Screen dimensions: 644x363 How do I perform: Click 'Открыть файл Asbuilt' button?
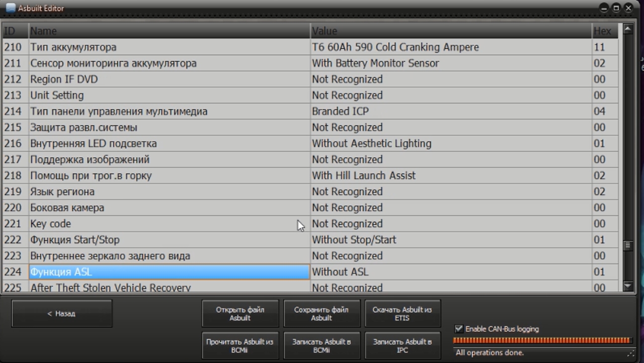point(240,313)
